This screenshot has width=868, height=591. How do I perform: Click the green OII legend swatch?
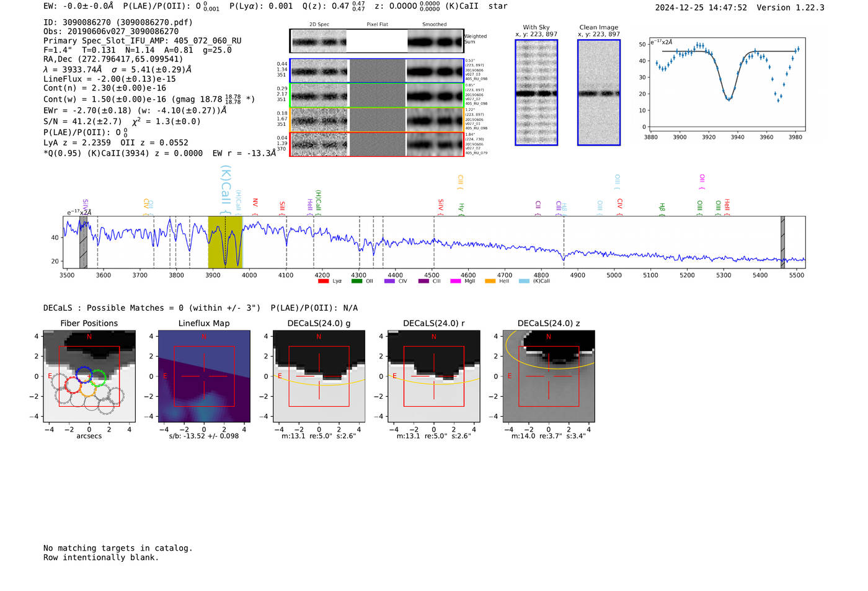click(x=356, y=281)
